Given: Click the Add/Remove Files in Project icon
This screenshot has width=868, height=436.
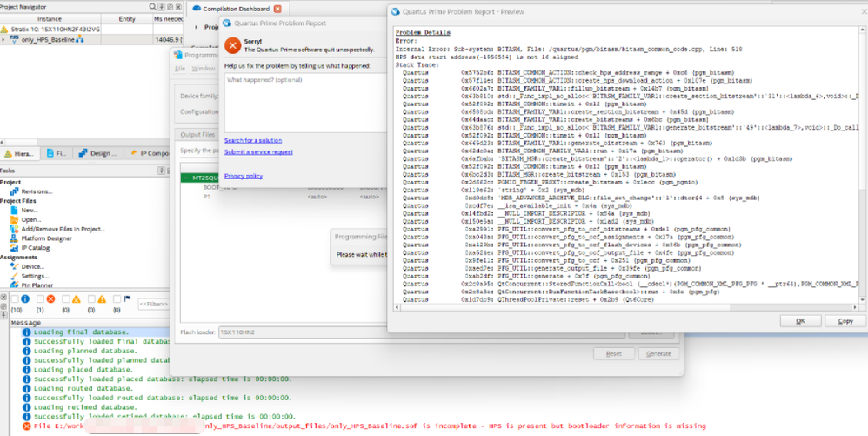Looking at the screenshot, I should [x=15, y=229].
